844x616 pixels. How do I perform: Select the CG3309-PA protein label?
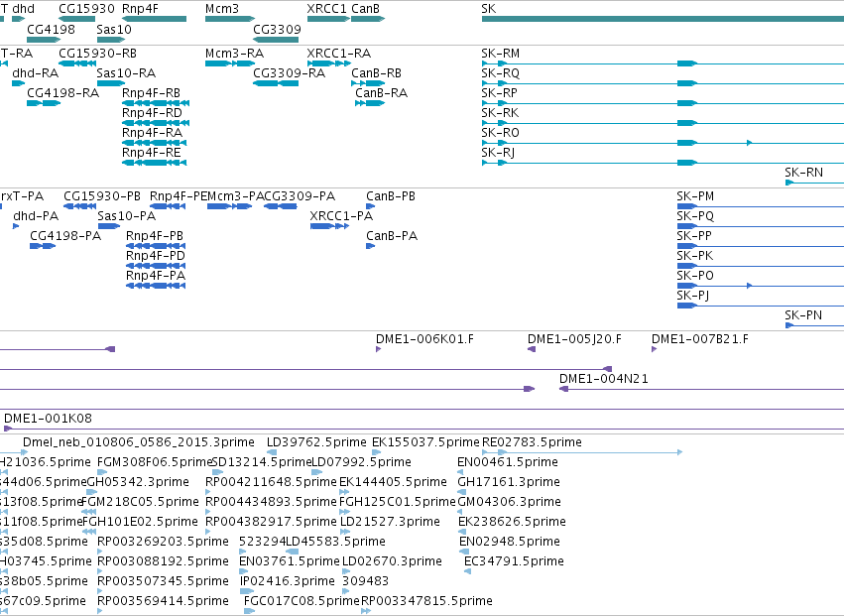300,196
